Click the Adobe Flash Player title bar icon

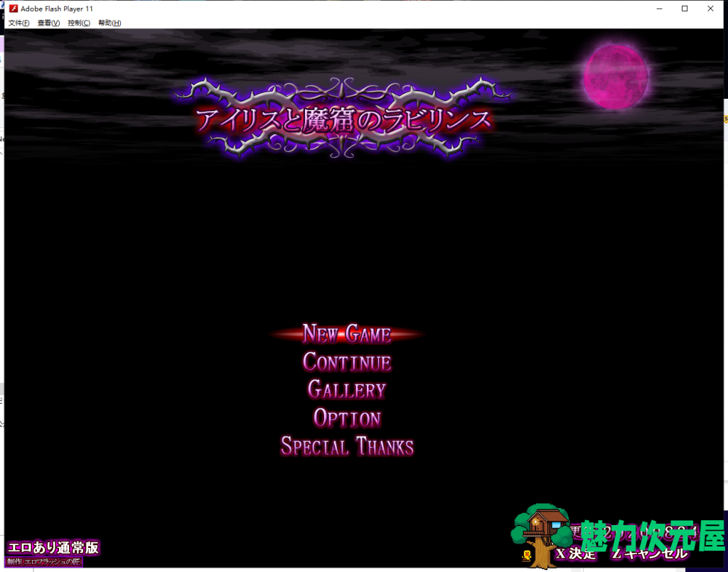[x=14, y=9]
